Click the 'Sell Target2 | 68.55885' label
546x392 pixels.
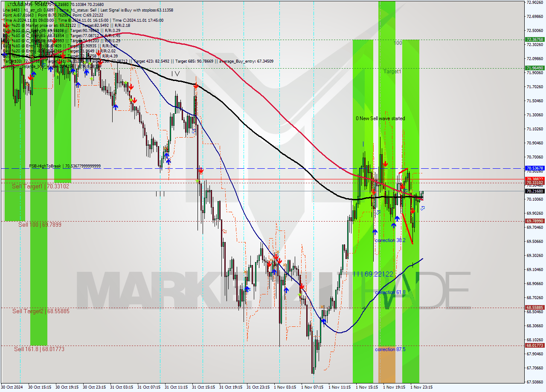pyautogui.click(x=41, y=311)
